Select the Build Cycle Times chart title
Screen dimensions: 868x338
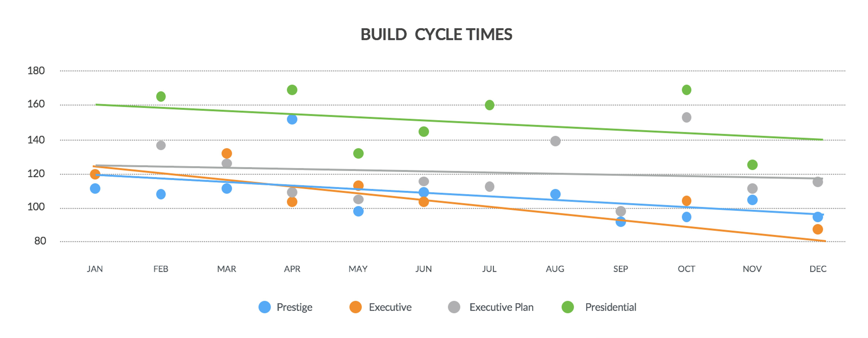436,34
